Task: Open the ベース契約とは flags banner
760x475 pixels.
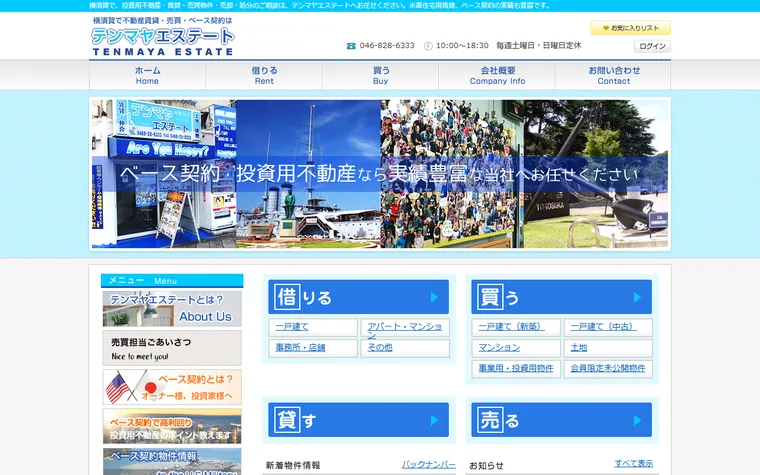Action: tap(172, 387)
